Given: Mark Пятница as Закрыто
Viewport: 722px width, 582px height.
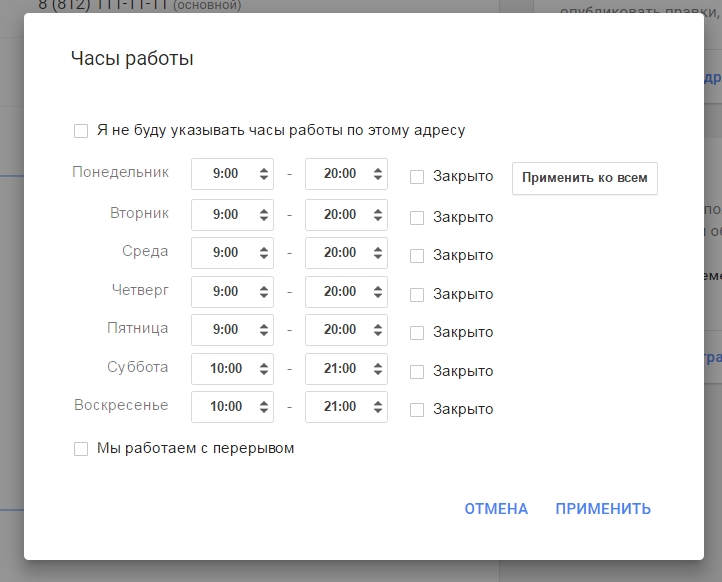Looking at the screenshot, I should 417,333.
